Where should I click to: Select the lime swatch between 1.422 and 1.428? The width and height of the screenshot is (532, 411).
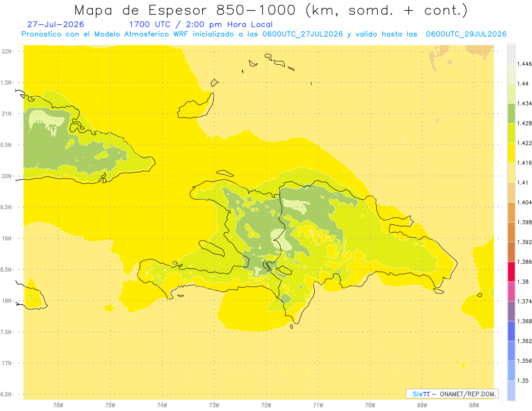pos(511,133)
